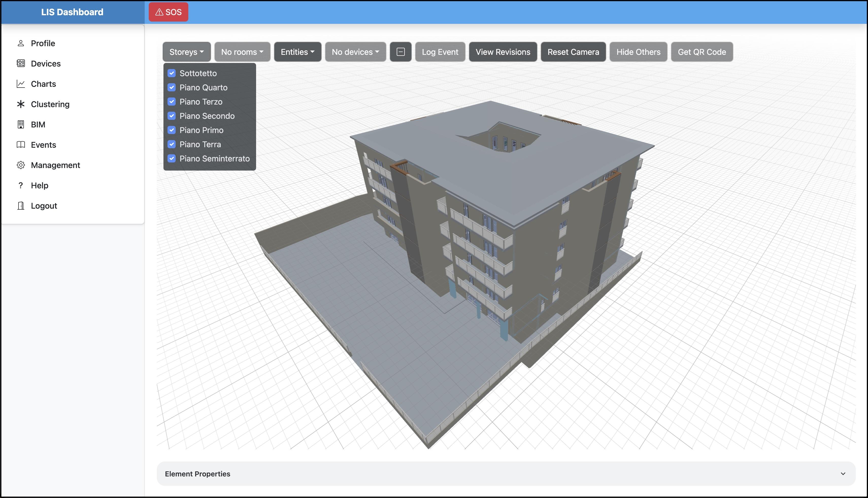Open the Management section

point(55,165)
